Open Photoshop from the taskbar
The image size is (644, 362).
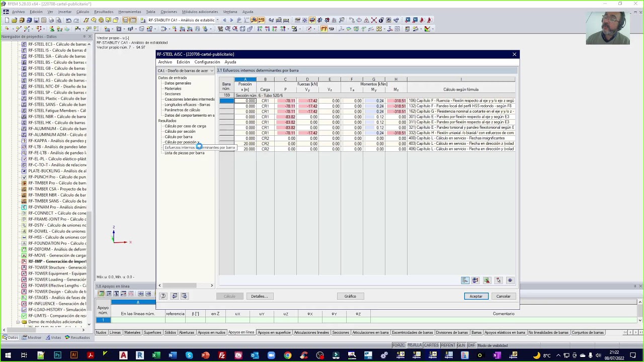[57, 355]
